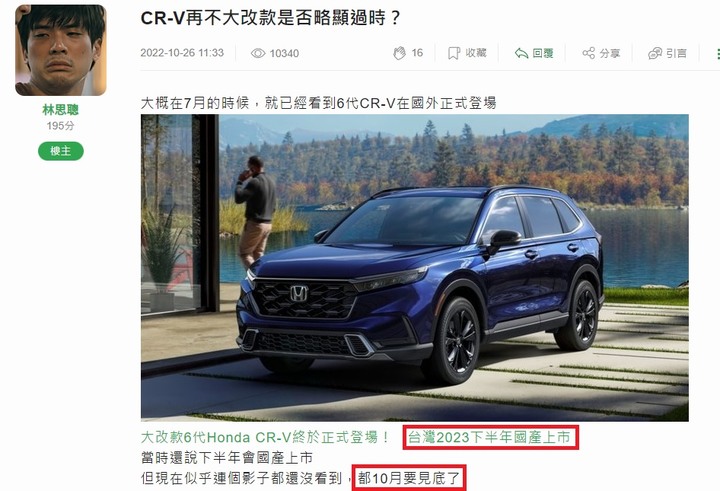Screen dimensions: 720x491
Task: Click the 回覆 reply label
Action: click(543, 53)
